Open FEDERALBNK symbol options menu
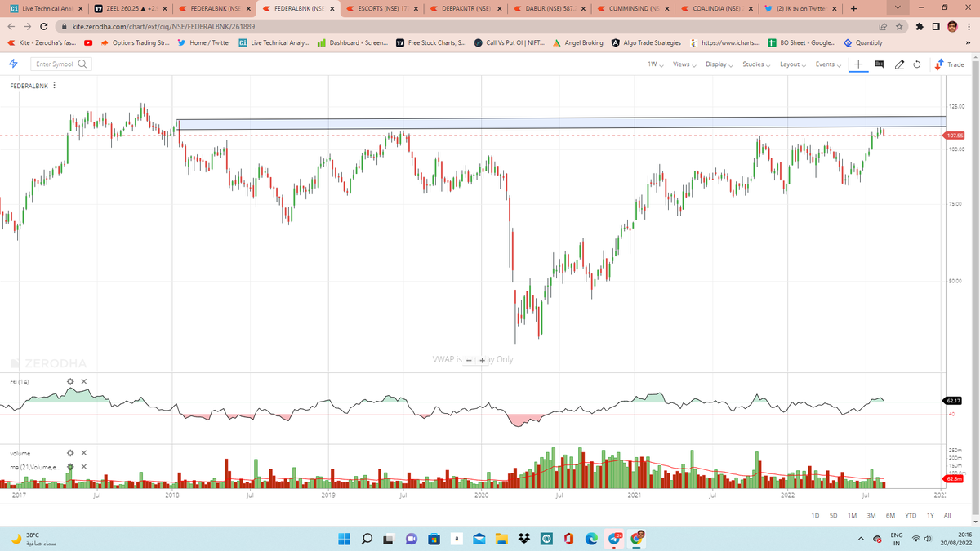Screen dimensions: 980x551 pyautogui.click(x=54, y=85)
